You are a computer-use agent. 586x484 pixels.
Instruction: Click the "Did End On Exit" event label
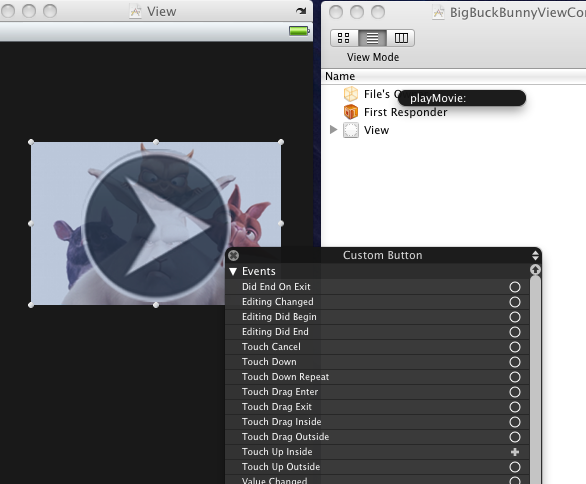[x=276, y=287]
